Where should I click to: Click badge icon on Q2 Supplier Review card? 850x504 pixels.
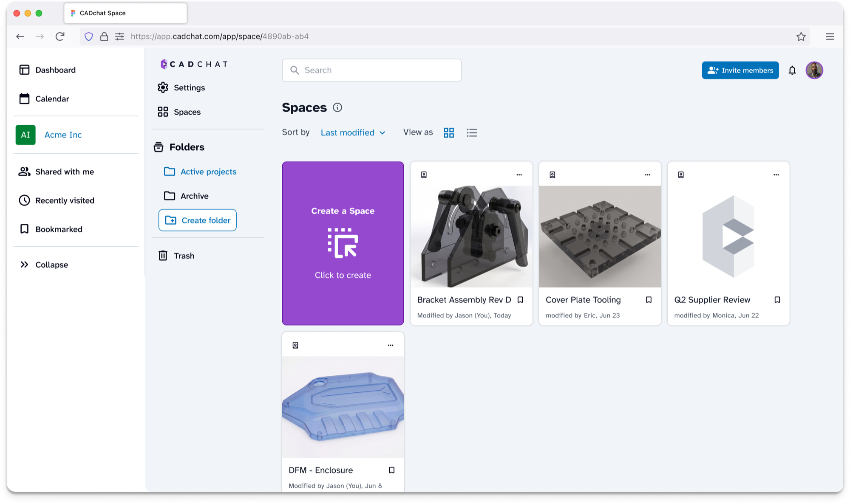coord(681,175)
